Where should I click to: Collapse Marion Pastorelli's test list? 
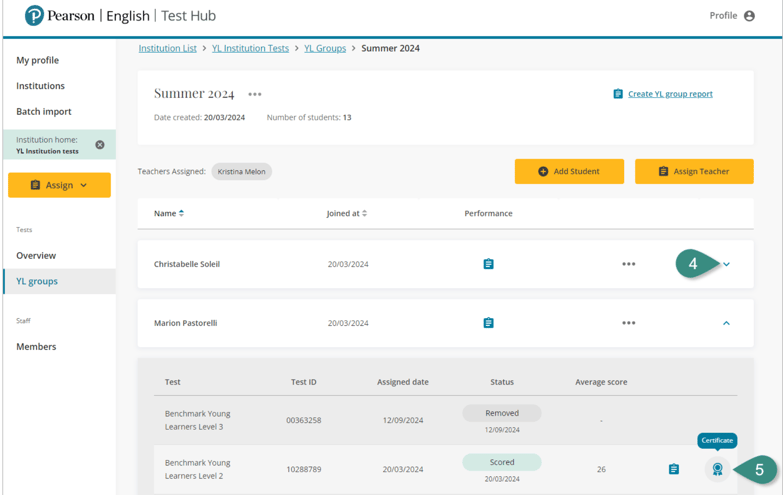coord(726,323)
